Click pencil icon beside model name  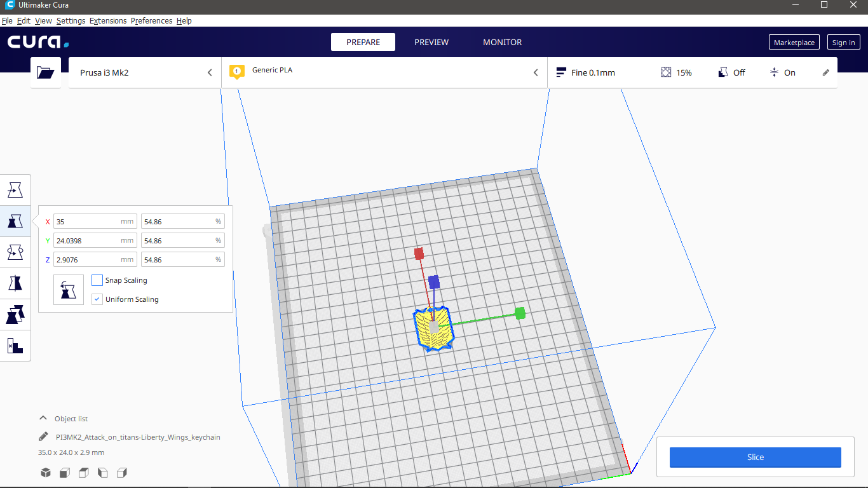[43, 437]
